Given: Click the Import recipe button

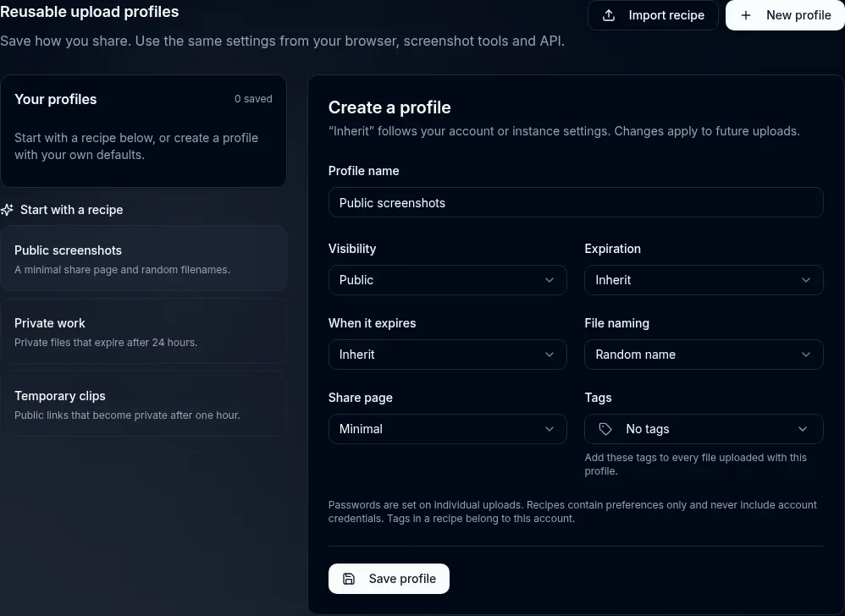Looking at the screenshot, I should tap(653, 15).
